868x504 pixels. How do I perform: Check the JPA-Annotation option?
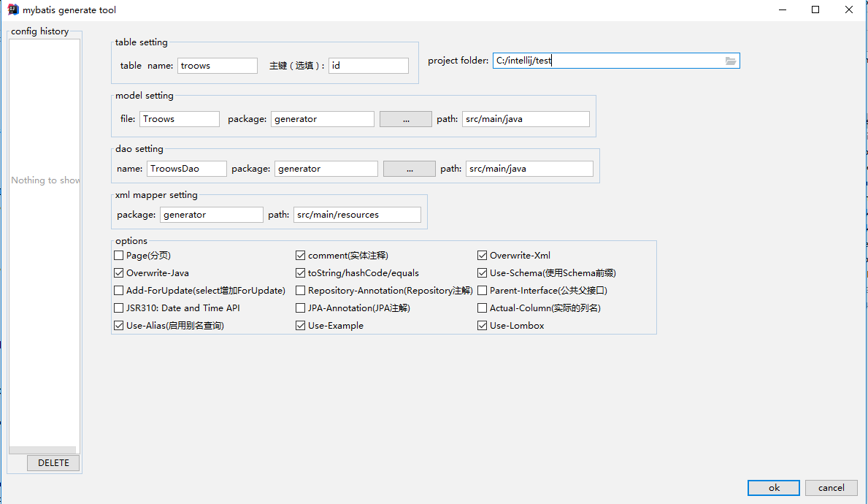click(301, 308)
